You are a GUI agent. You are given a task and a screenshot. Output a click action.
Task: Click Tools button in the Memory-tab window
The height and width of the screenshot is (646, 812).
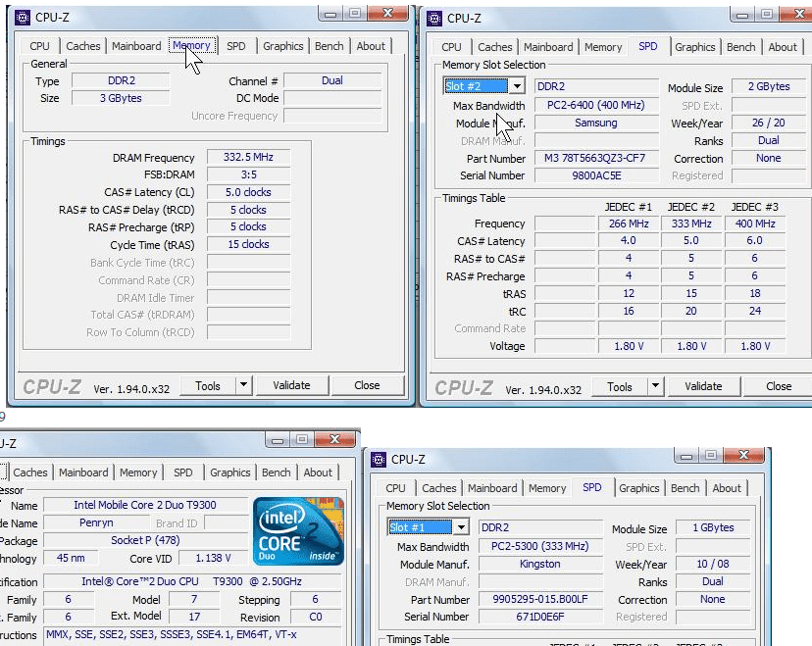208,385
